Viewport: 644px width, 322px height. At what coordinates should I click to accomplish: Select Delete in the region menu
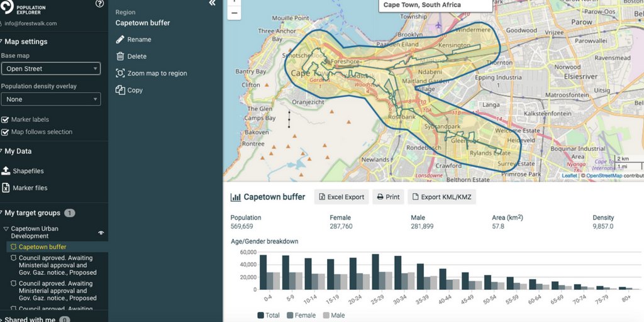[x=136, y=56]
